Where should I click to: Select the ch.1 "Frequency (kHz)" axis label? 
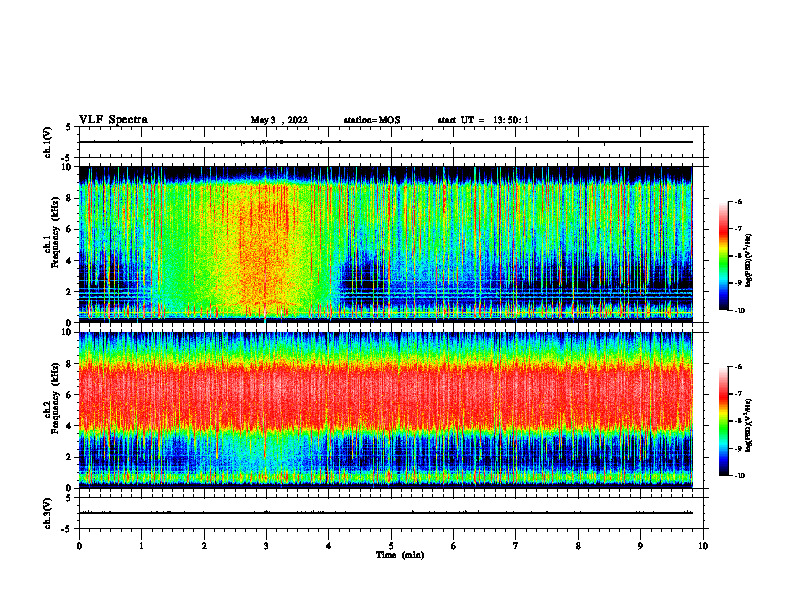(55, 232)
